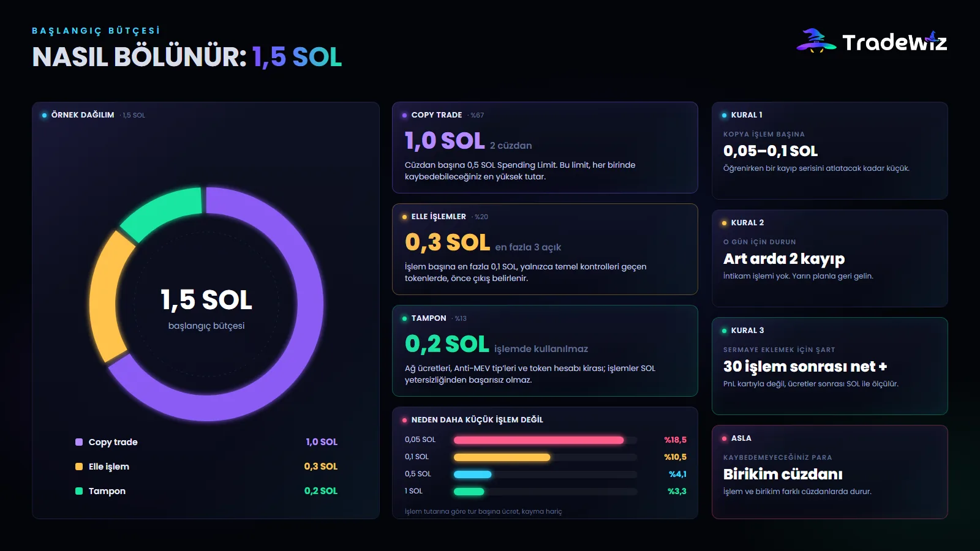Click the Art arda 2 kayıp heading

[x=784, y=259]
